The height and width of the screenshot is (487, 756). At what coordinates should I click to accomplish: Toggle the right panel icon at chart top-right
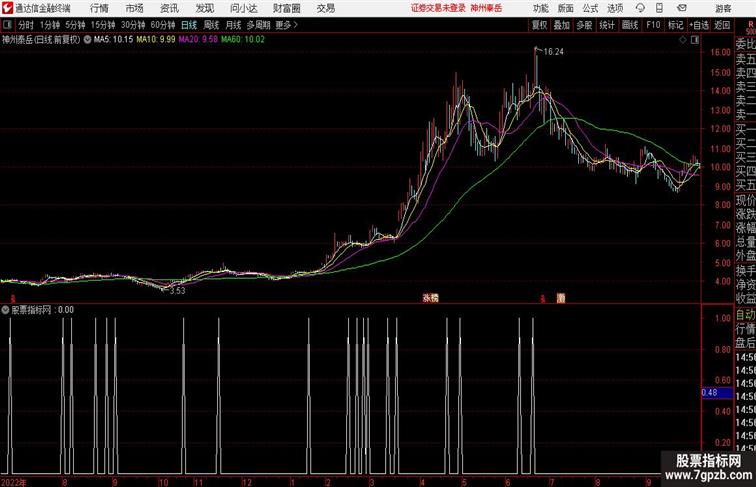[695, 40]
